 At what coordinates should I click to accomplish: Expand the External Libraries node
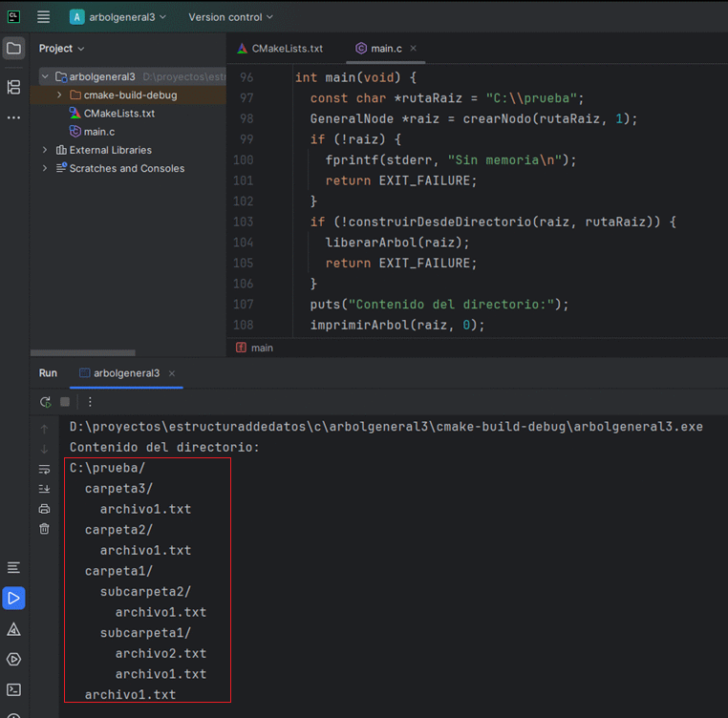point(45,150)
